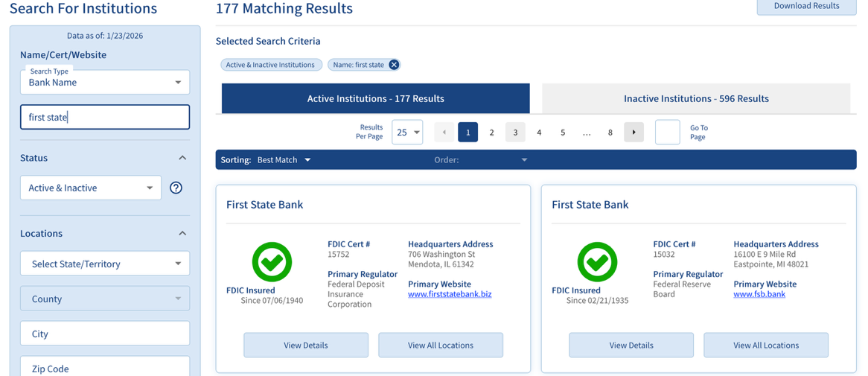Open the Active & Inactive status dropdown
The image size is (868, 376).
click(90, 188)
